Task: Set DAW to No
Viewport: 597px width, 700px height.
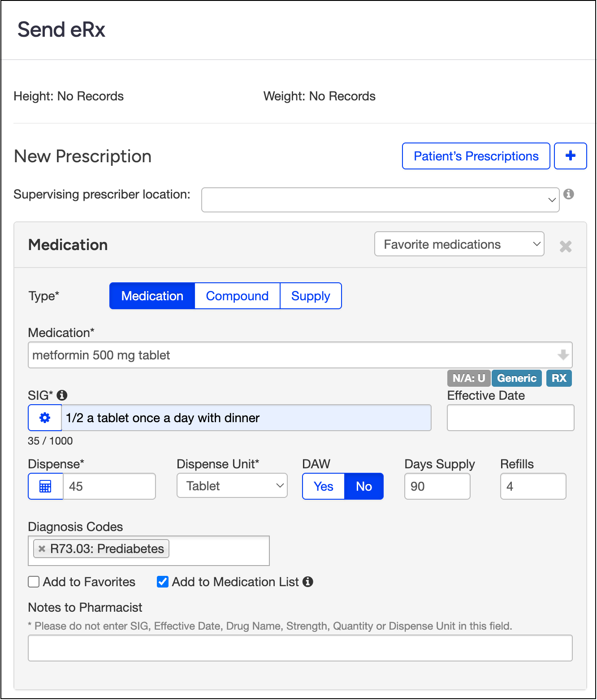Action: pyautogui.click(x=363, y=486)
